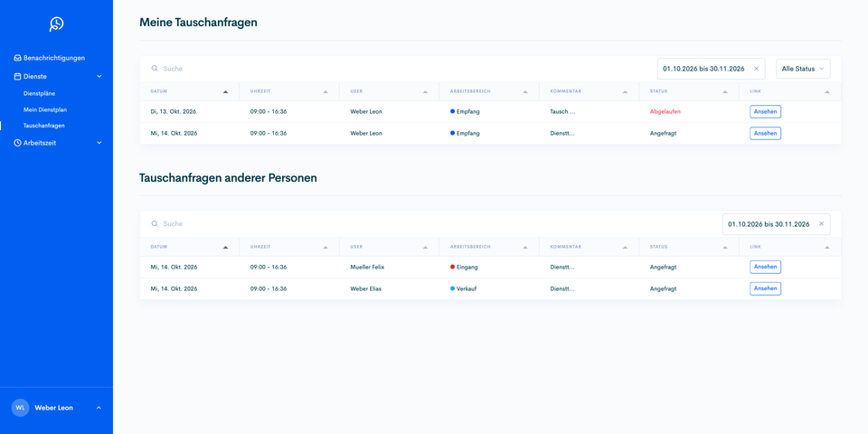Sort bottom table by User arrow

coord(425,247)
